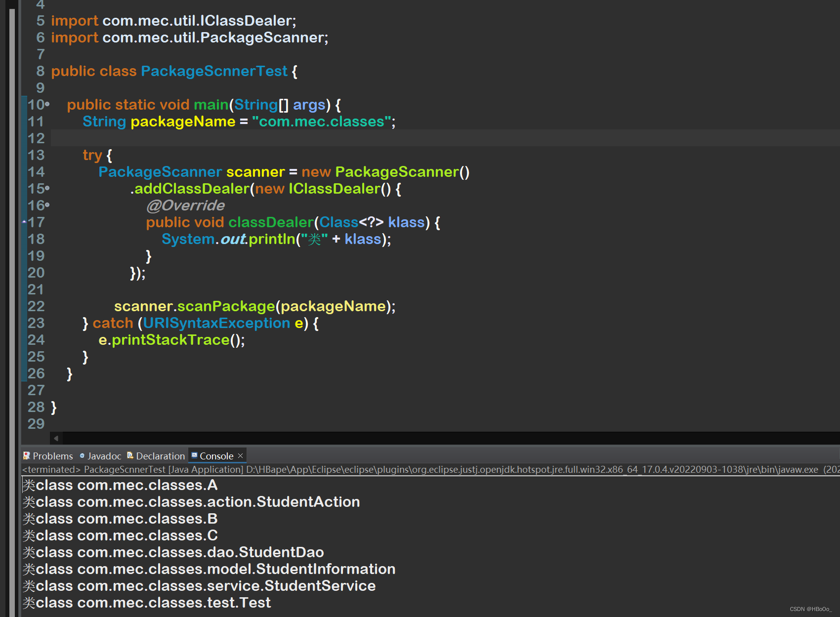
Task: Click the override indicator marker at line 17
Action: (x=24, y=222)
